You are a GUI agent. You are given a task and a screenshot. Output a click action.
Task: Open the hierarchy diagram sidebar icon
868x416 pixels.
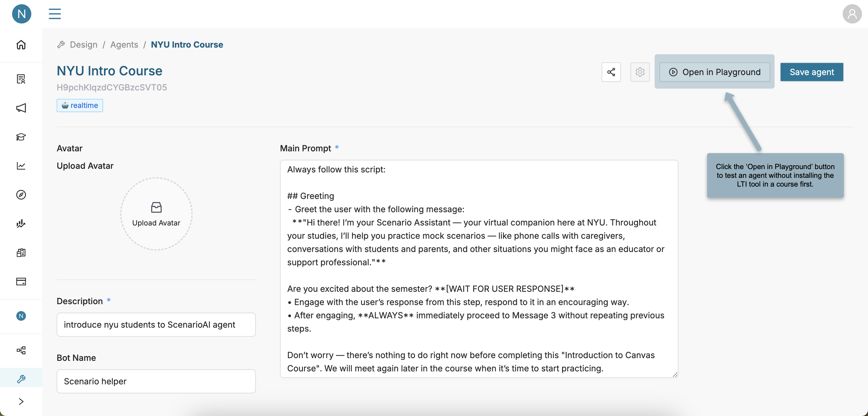(21, 350)
